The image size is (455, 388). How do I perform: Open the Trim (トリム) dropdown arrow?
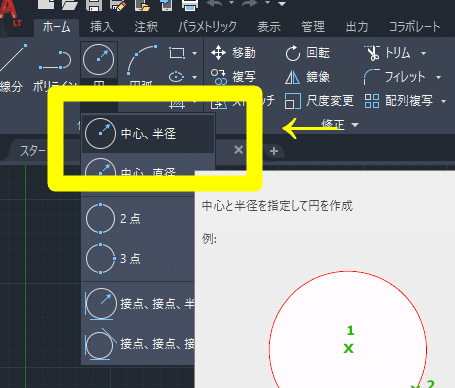click(423, 53)
